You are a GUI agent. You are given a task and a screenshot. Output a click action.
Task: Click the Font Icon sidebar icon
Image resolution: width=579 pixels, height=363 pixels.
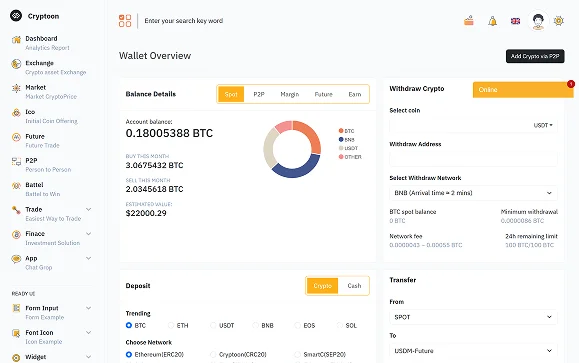point(16,333)
